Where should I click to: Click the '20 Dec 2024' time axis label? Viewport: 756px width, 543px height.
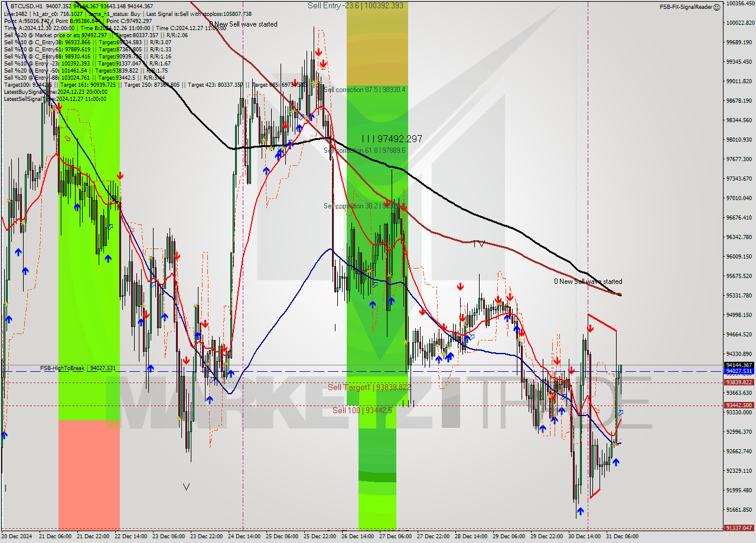[17, 537]
